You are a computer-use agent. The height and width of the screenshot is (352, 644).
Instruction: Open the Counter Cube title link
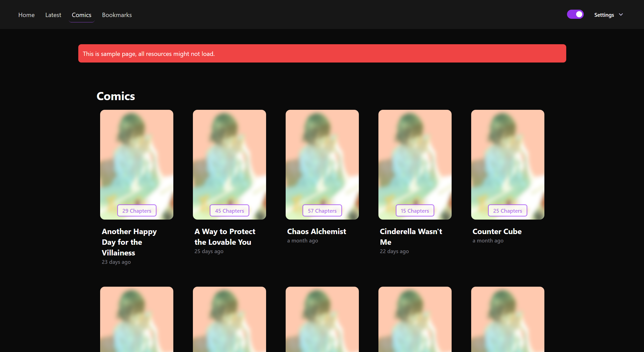tap(497, 232)
